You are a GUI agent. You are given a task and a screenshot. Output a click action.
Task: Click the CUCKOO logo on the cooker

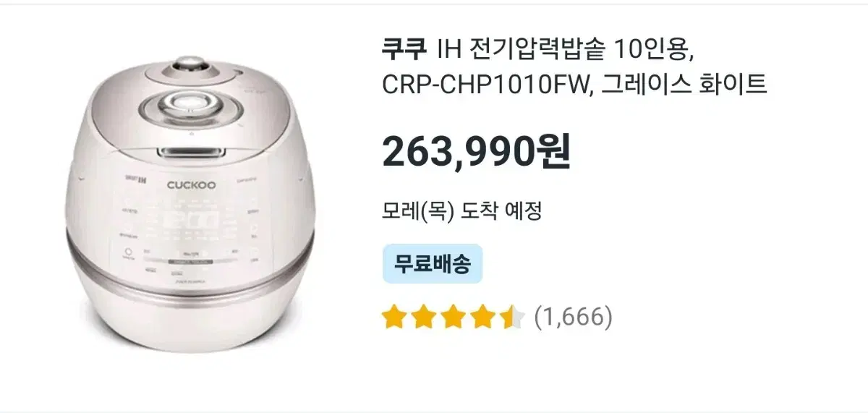[x=192, y=184]
